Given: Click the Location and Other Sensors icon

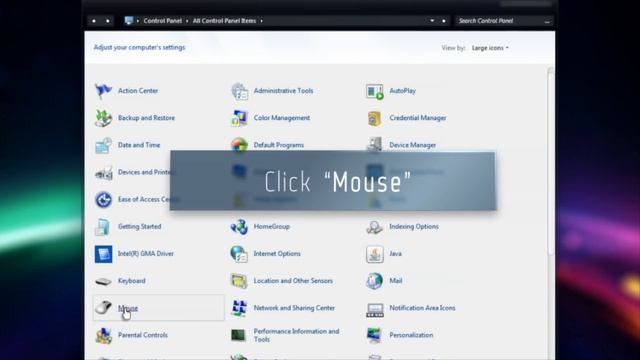Looking at the screenshot, I should (239, 281).
